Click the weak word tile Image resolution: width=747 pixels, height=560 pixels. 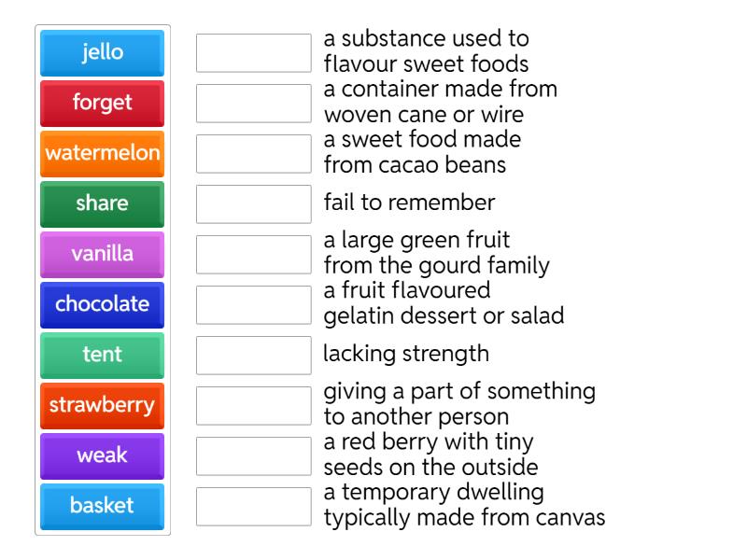101,455
